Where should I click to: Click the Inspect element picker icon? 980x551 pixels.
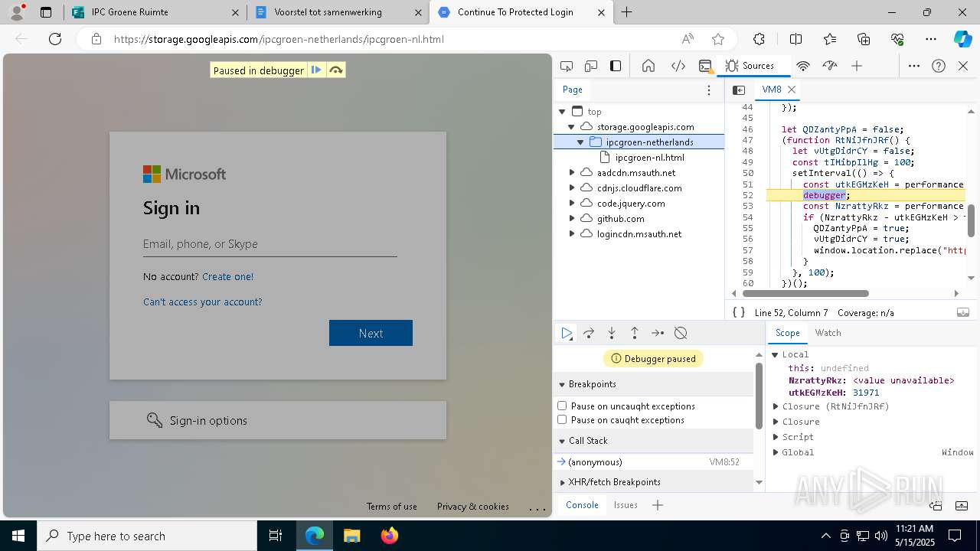567,66
